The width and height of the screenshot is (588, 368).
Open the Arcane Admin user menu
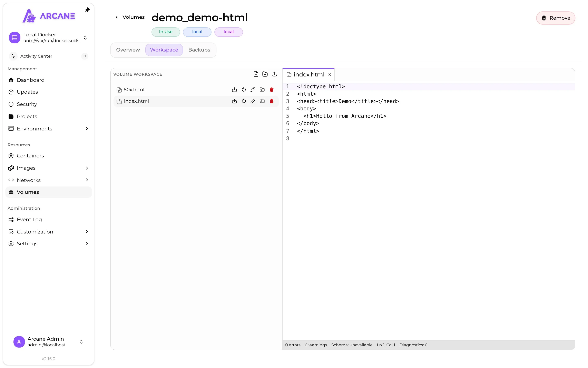pos(49,342)
